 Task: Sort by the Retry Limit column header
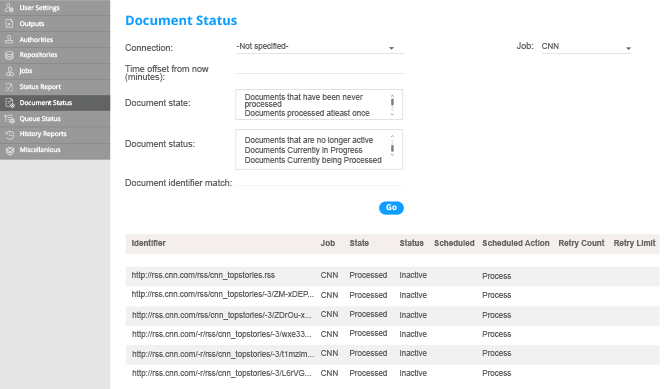click(x=634, y=243)
